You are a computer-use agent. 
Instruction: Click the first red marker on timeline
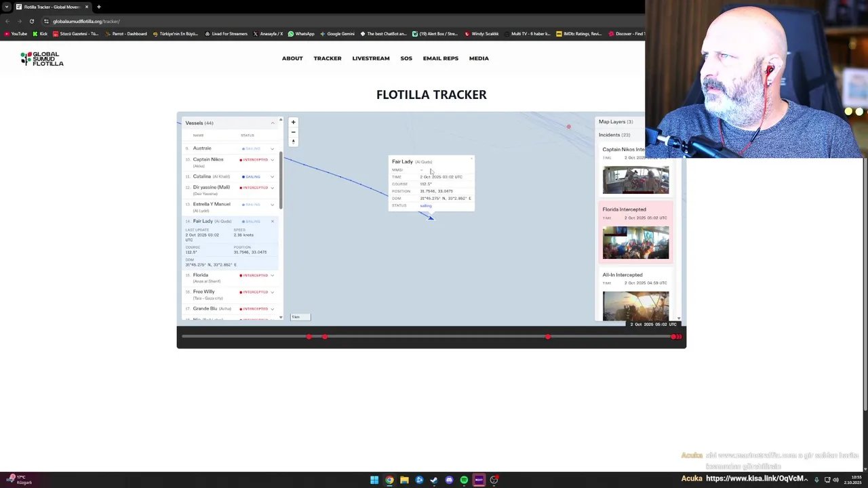click(309, 336)
